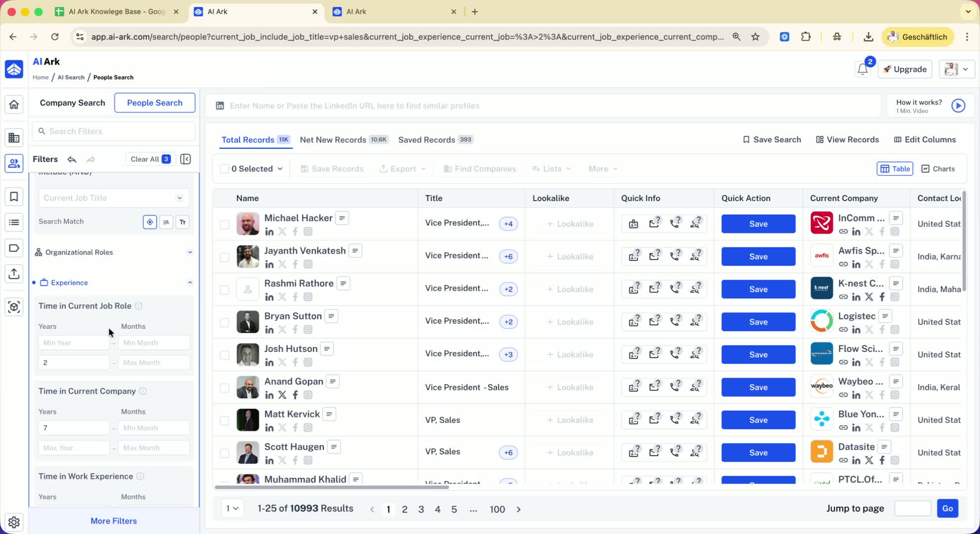The height and width of the screenshot is (534, 980).
Task: Open notifications bell icon
Action: tap(862, 69)
